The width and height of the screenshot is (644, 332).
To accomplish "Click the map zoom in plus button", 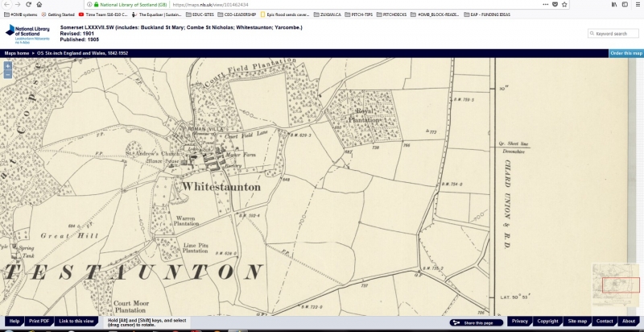I will (x=8, y=65).
